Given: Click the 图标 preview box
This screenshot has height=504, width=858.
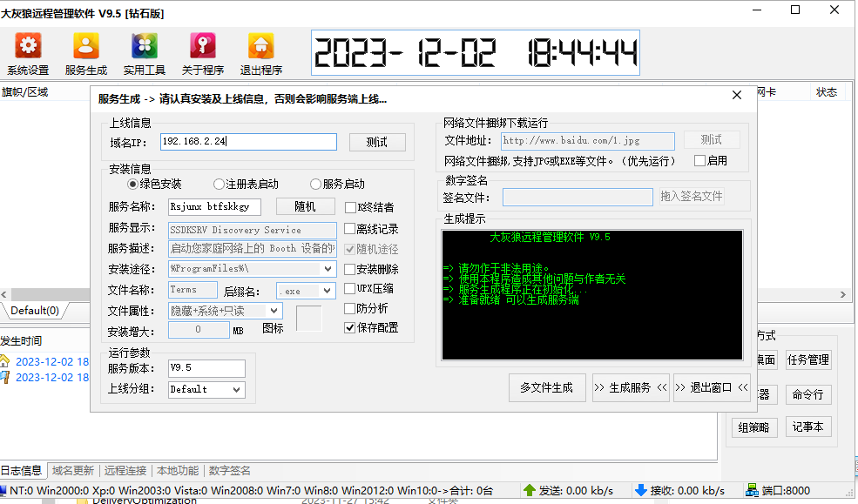Looking at the screenshot, I should pyautogui.click(x=309, y=318).
